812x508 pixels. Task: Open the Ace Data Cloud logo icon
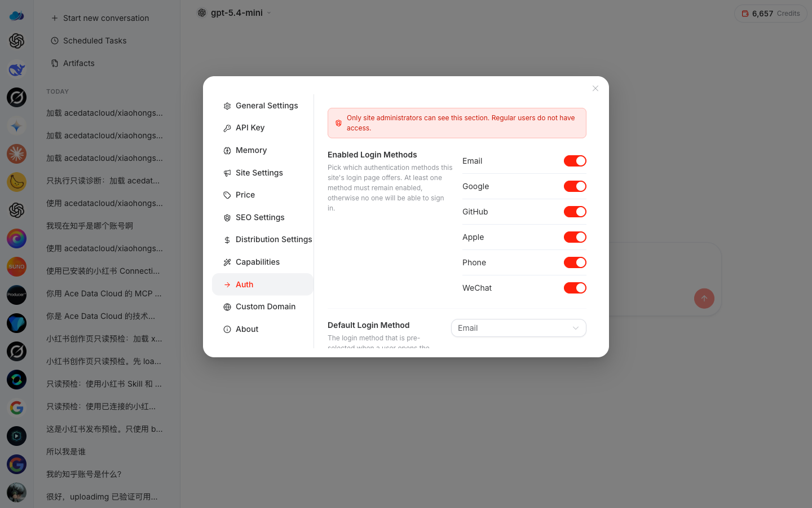point(16,15)
